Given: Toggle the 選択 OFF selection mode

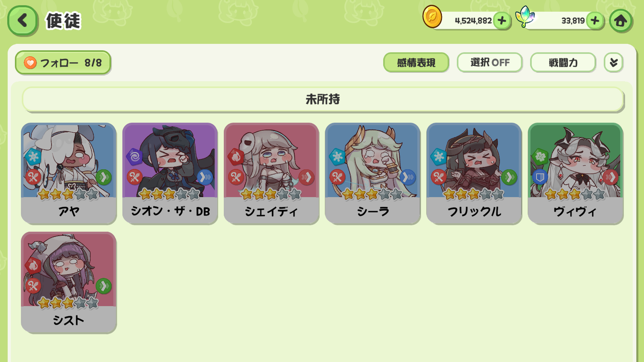Looking at the screenshot, I should click(490, 62).
